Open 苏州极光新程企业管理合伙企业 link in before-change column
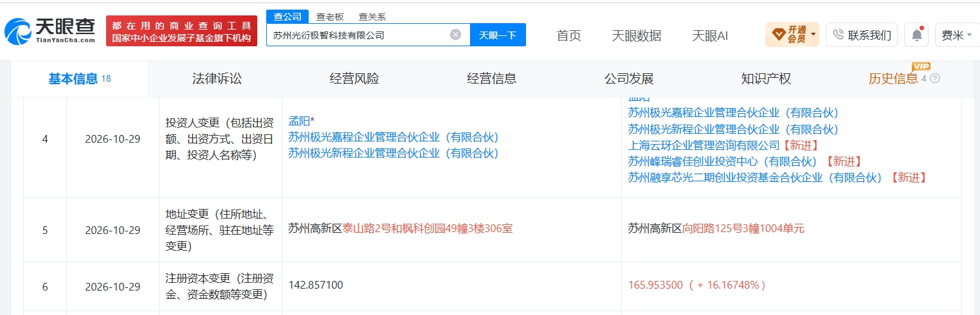The image size is (980, 315). [393, 153]
